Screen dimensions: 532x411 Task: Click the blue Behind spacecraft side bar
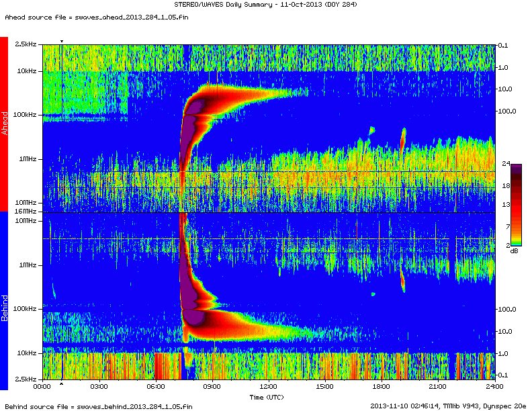[4, 300]
